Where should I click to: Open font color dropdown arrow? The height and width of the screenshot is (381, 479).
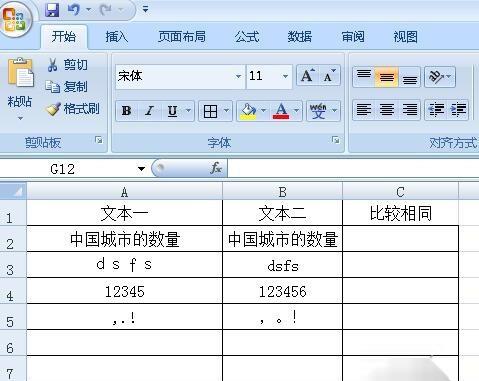click(296, 110)
